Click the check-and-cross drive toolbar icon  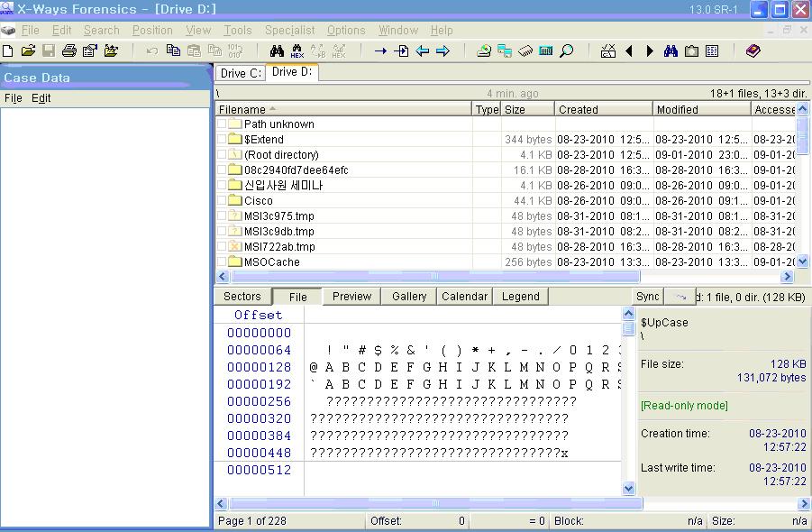point(608,50)
